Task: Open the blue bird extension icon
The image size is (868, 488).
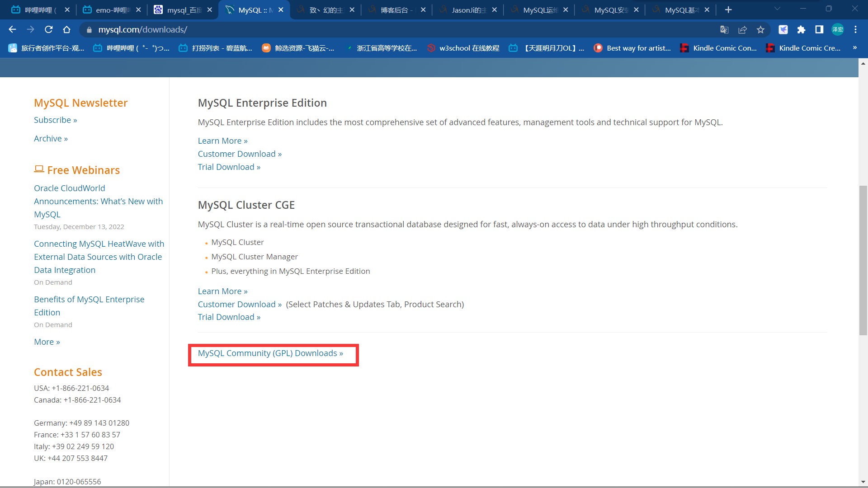Action: coord(783,29)
